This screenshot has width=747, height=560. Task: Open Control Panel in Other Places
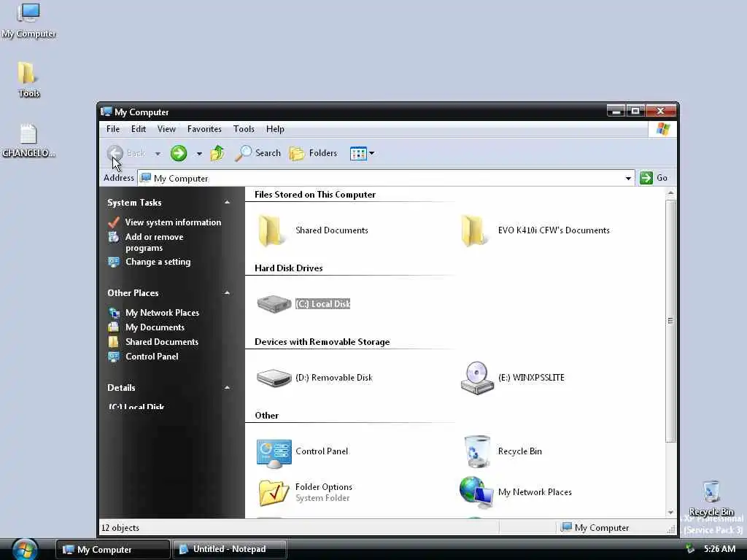[x=152, y=357]
